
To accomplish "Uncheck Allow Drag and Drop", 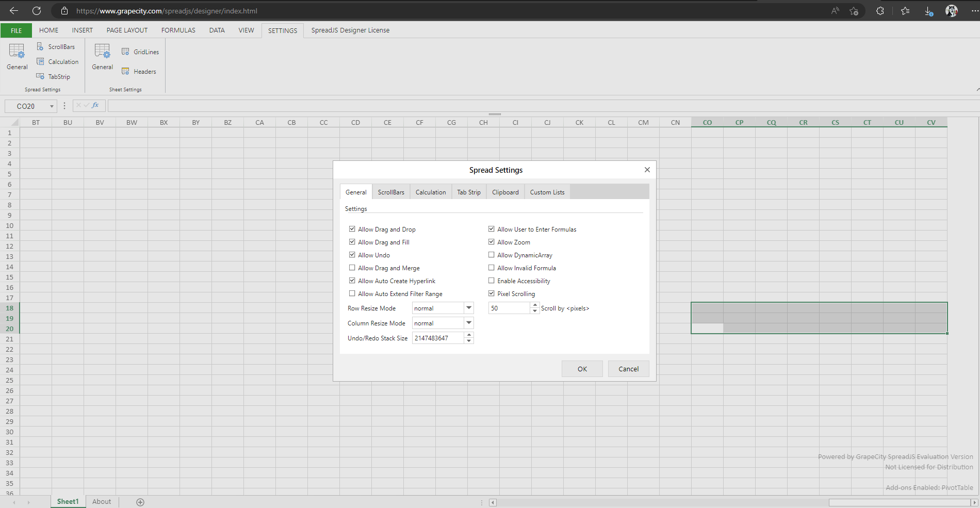I will (352, 228).
